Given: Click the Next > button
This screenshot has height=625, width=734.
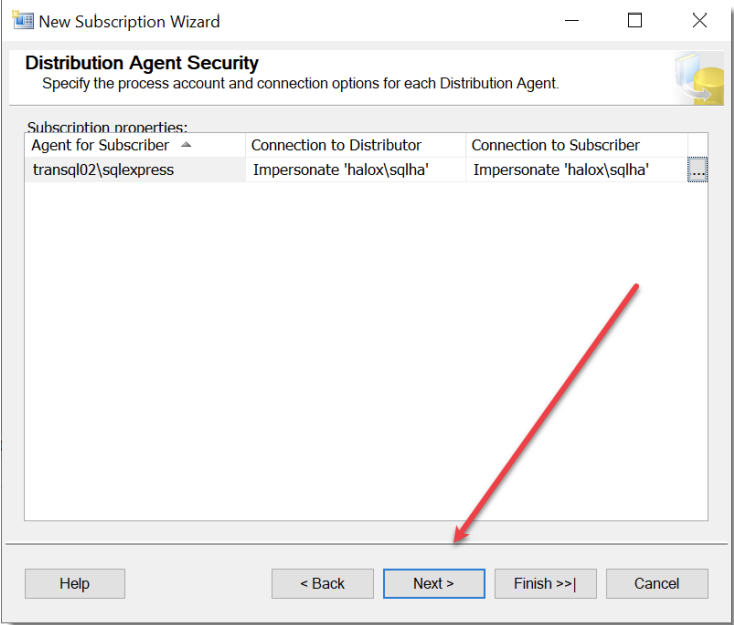Looking at the screenshot, I should pos(434,583).
